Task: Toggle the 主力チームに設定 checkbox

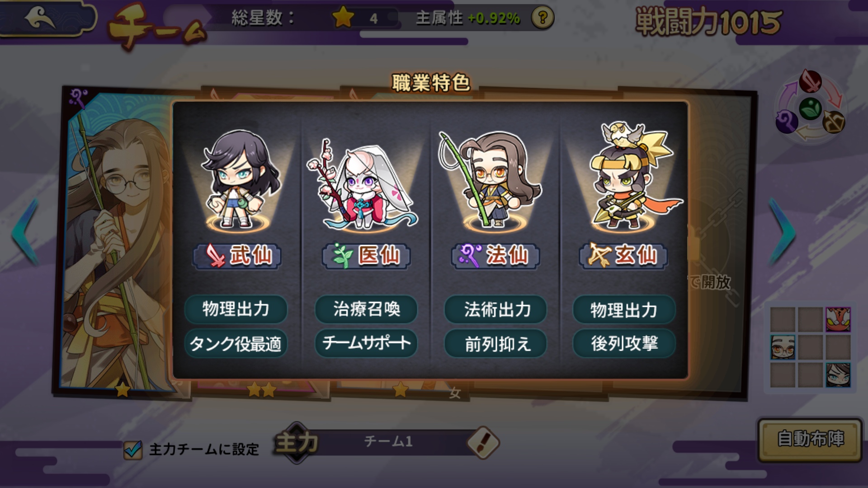Action: pos(132,450)
